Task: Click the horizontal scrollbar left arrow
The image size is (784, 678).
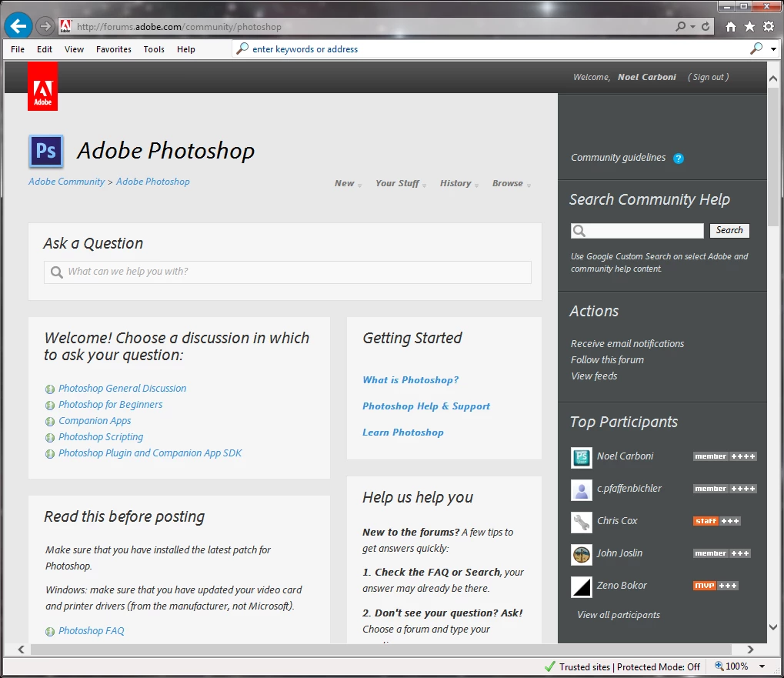Action: (22, 650)
